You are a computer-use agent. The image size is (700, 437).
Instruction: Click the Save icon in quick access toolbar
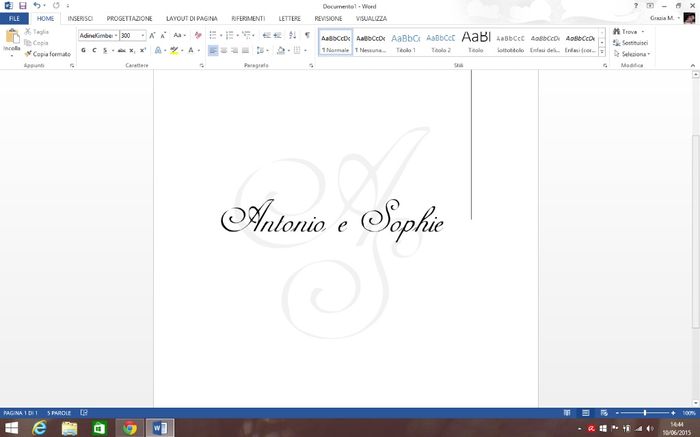[x=21, y=6]
